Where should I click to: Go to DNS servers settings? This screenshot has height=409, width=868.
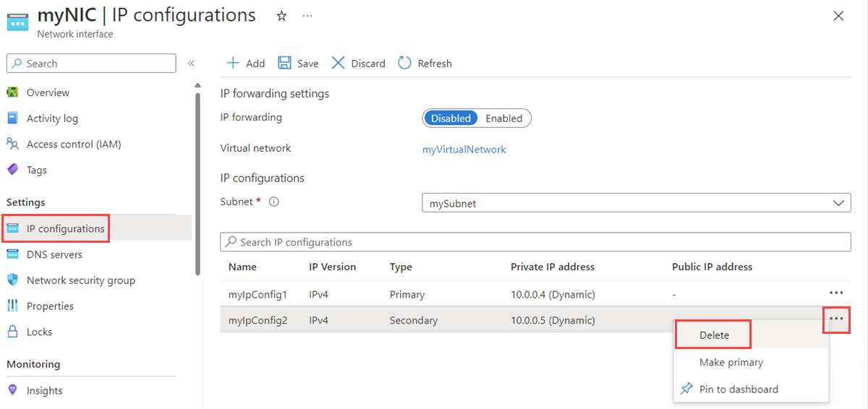[54, 254]
